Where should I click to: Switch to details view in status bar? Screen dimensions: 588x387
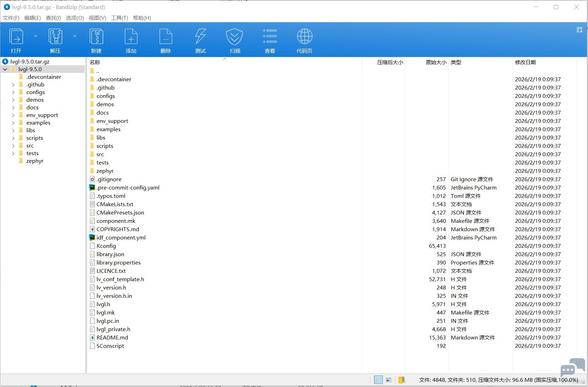pos(378,380)
